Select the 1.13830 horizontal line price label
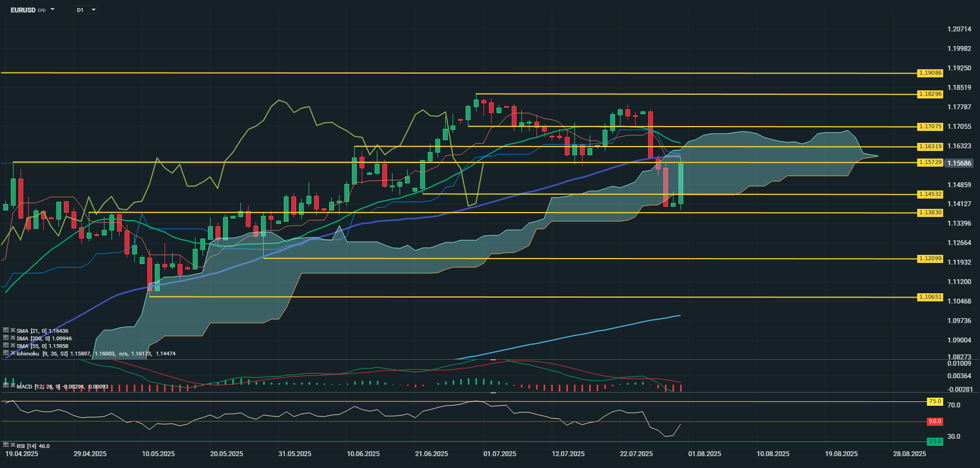 pyautogui.click(x=930, y=213)
